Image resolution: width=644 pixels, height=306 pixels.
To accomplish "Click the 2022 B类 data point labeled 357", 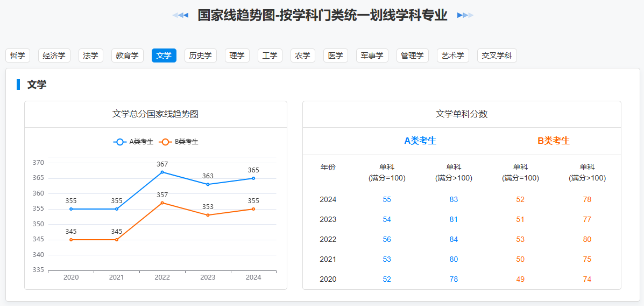I will tap(162, 203).
